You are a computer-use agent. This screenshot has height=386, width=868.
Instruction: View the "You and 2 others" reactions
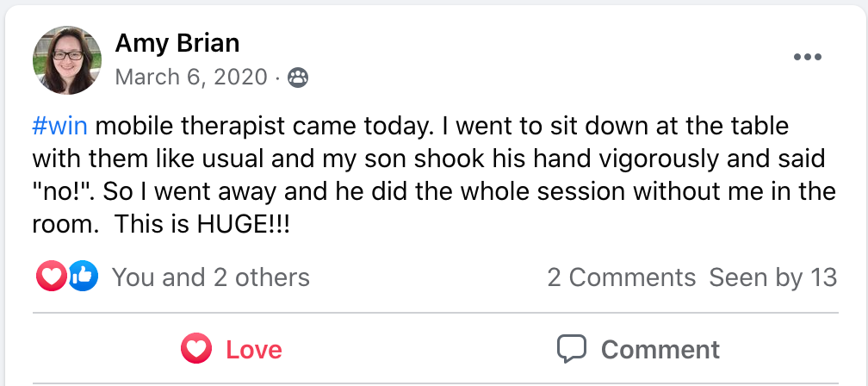pyautogui.click(x=210, y=277)
